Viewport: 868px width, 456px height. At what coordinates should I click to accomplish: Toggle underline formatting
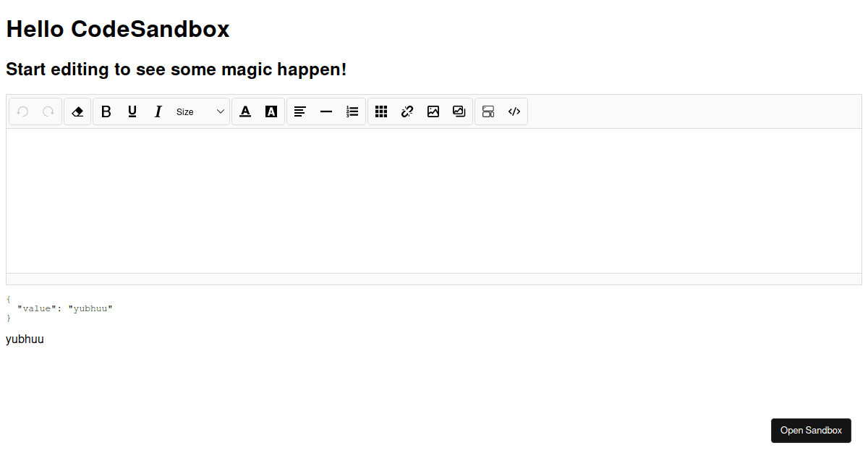(x=132, y=111)
